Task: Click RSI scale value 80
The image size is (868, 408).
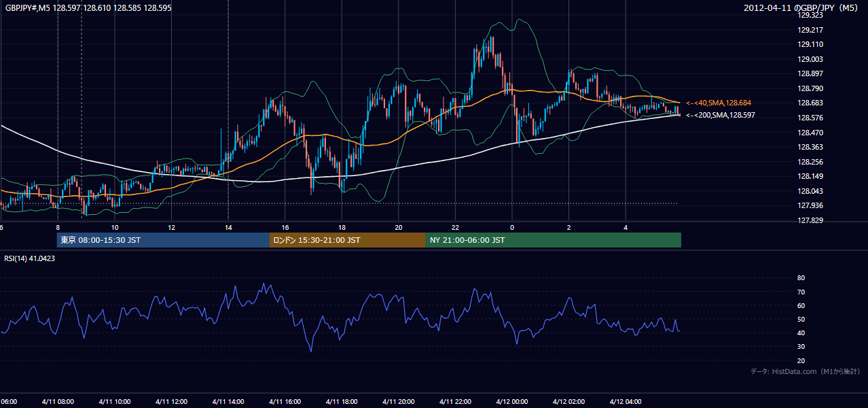Action: click(801, 278)
